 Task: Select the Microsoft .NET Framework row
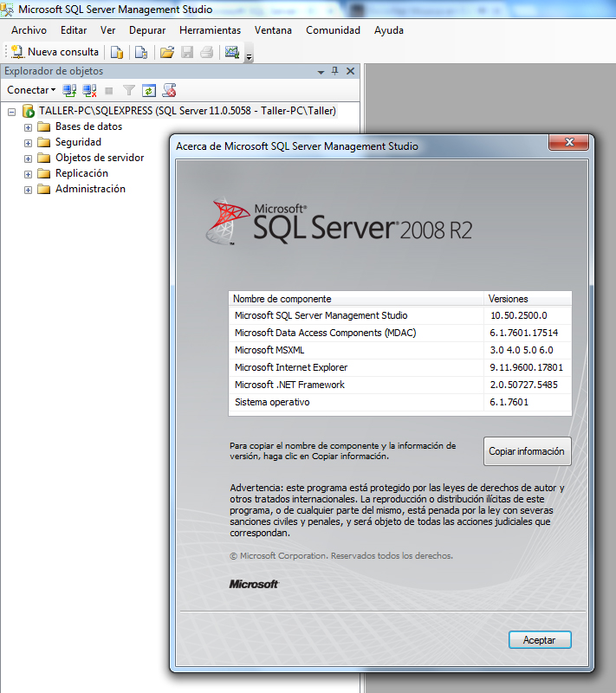tap(400, 385)
